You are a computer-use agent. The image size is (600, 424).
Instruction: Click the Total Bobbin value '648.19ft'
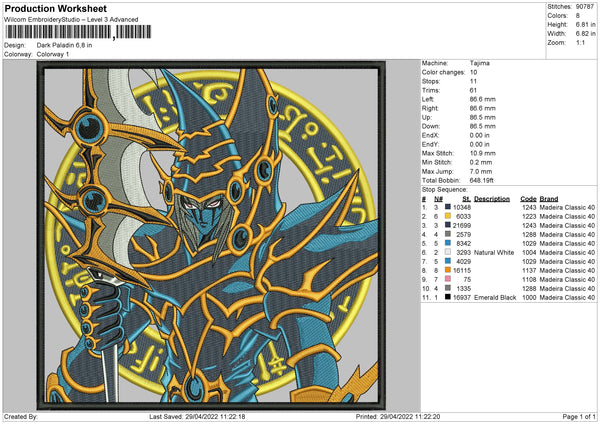pyautogui.click(x=481, y=180)
